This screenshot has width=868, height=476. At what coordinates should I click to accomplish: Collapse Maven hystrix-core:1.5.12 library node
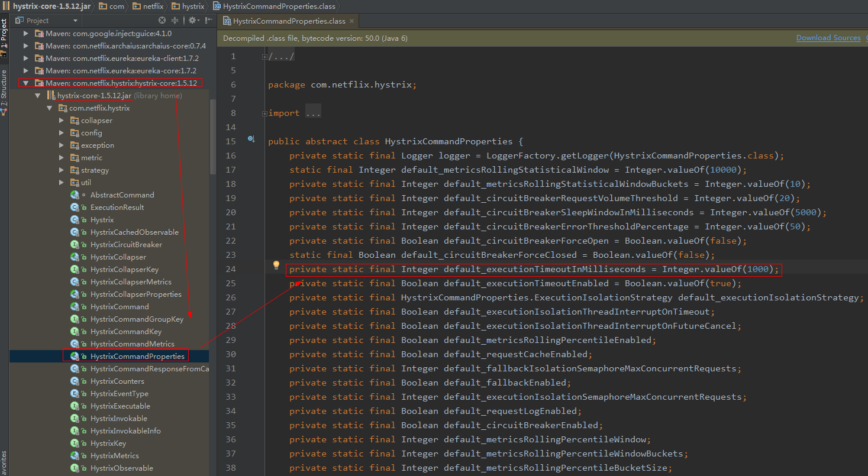26,83
